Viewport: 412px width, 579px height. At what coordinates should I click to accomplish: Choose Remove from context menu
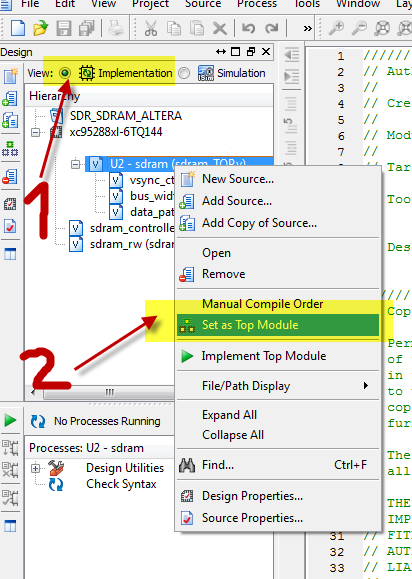click(278, 274)
